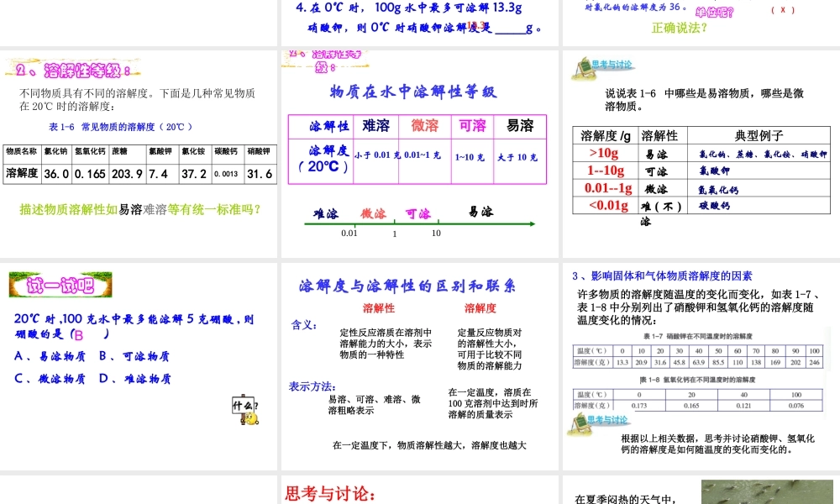Click the 表 1-8 氢氧化钙 table caption
The height and width of the screenshot is (504, 840).
(697, 380)
